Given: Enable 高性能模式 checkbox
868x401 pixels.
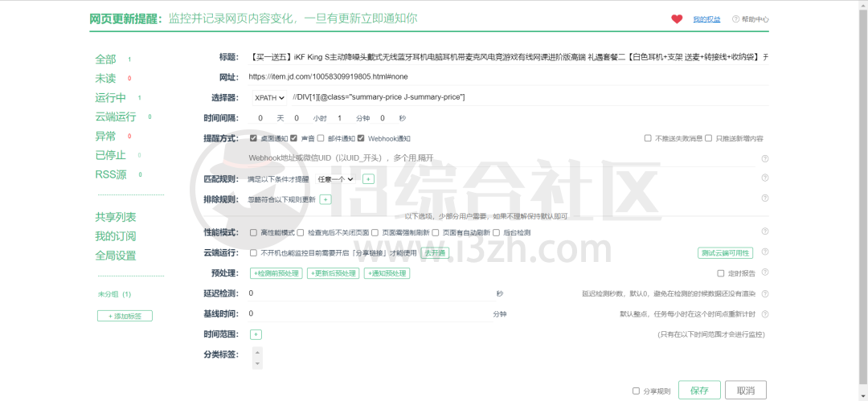Looking at the screenshot, I should point(253,232).
